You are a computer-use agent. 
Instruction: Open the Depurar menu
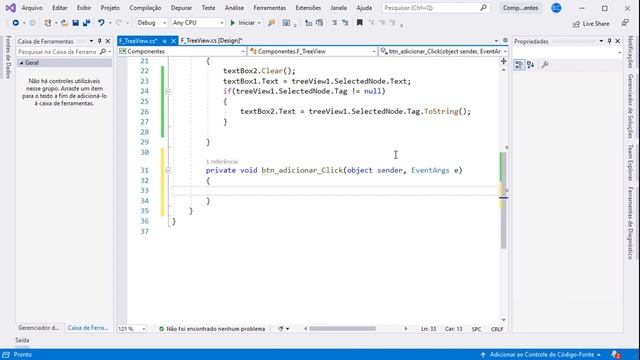[x=181, y=8]
